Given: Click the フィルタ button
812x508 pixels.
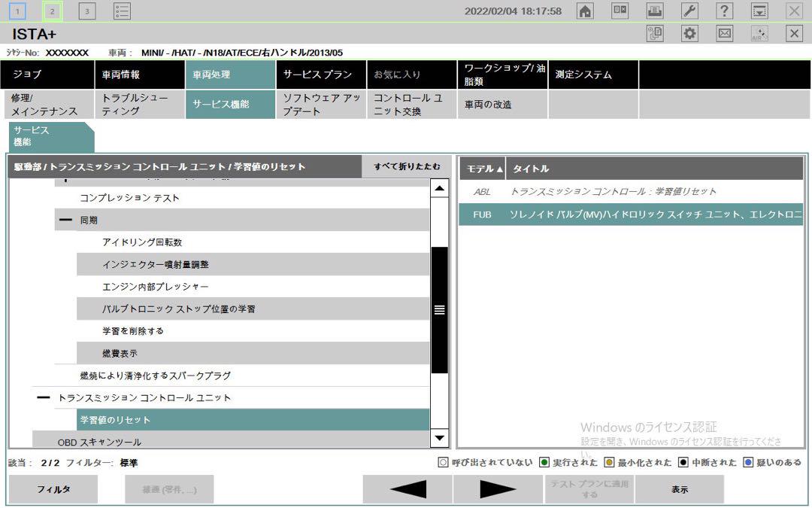Looking at the screenshot, I should (53, 489).
